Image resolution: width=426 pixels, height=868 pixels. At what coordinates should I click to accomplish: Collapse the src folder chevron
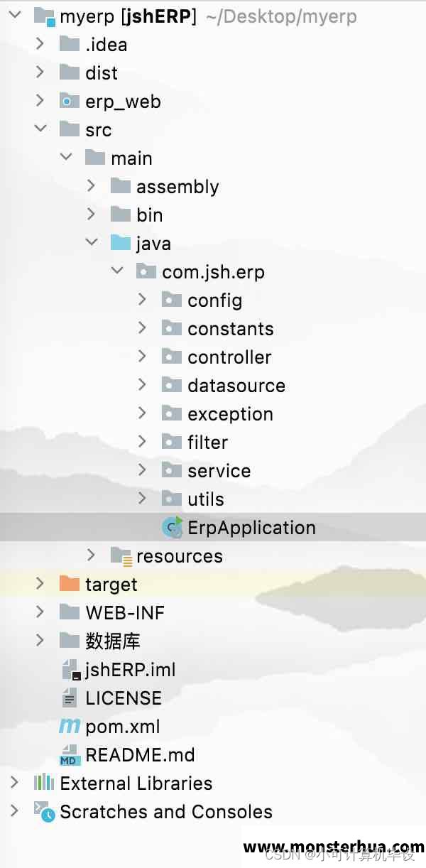click(x=40, y=129)
